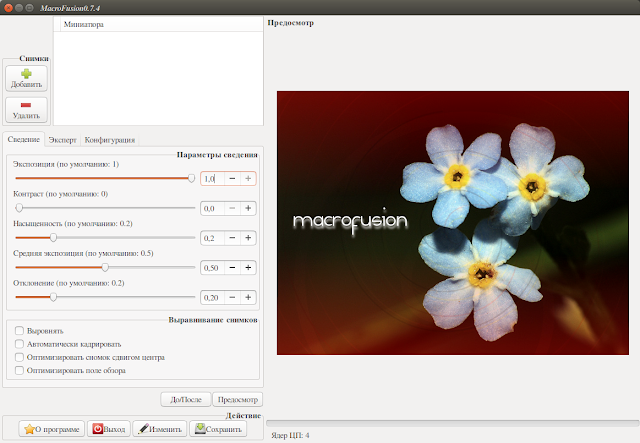Decrease Отклонение value with minus
The image size is (640, 443).
[232, 297]
